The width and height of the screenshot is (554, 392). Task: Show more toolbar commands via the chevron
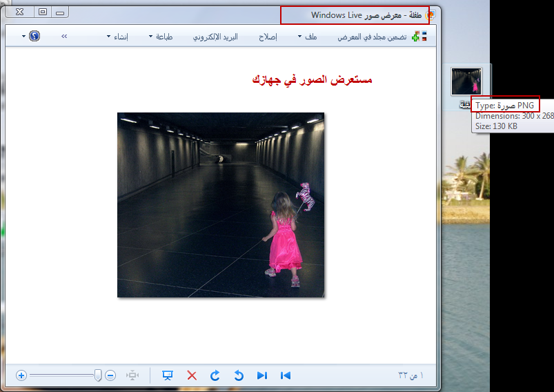coord(64,36)
